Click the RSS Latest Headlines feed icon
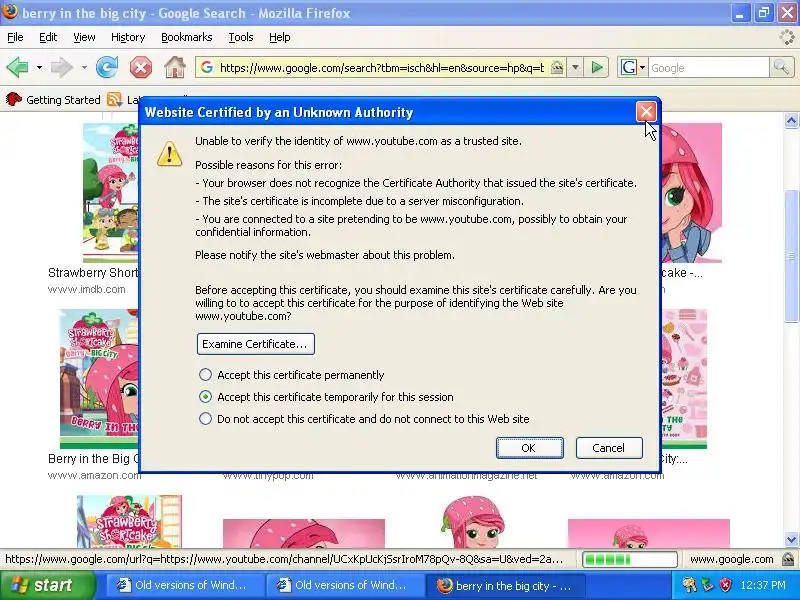The image size is (800, 600). [x=114, y=99]
